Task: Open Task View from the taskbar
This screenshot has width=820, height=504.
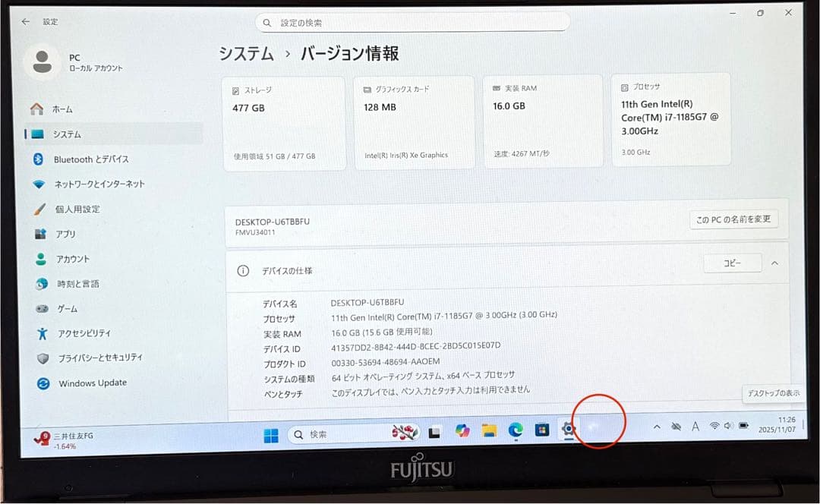Action: pos(434,430)
